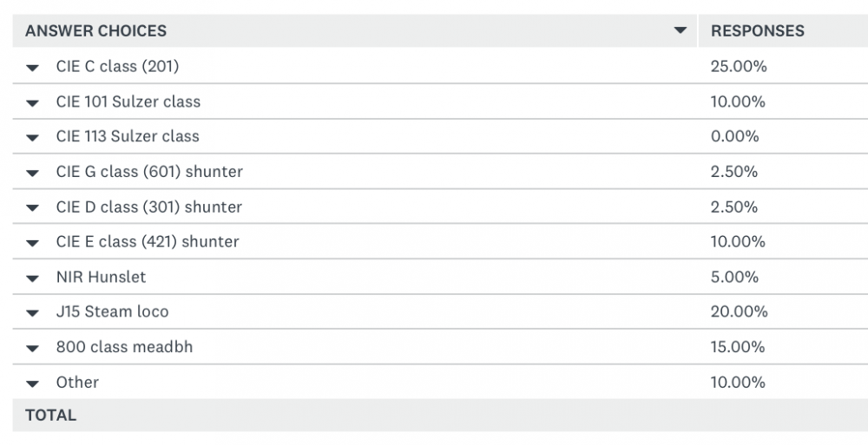Click the 20.00% response value
Image resolution: width=868 pixels, height=445 pixels.
(739, 311)
